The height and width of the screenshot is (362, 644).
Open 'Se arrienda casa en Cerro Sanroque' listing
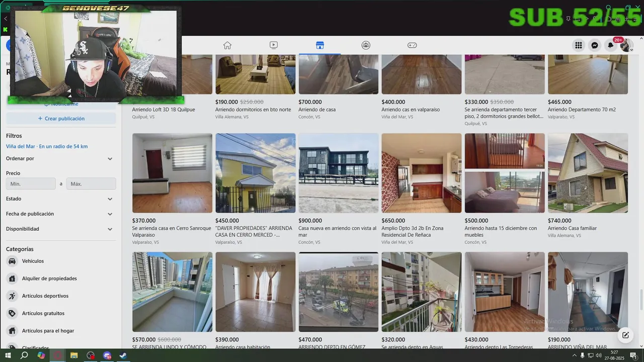172,231
